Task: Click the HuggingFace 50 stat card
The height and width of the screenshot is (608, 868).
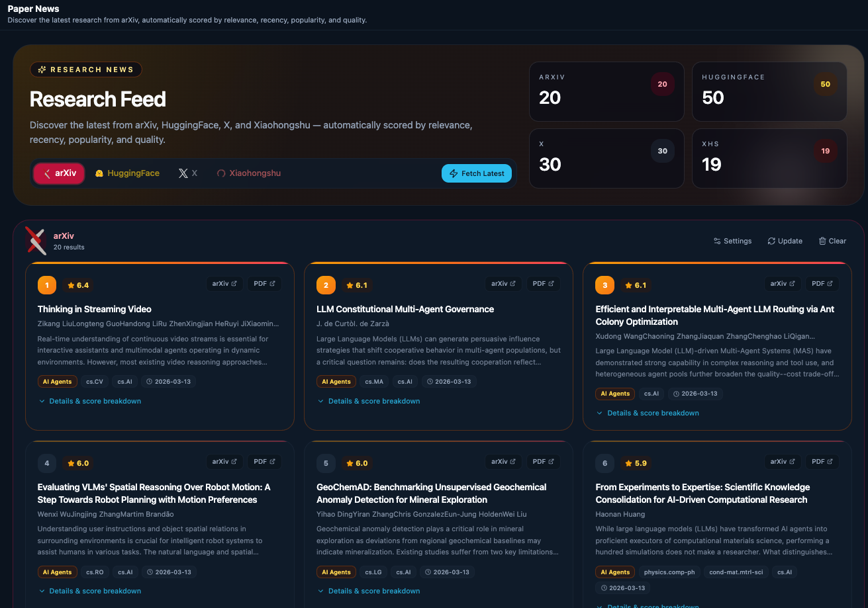Action: 769,91
